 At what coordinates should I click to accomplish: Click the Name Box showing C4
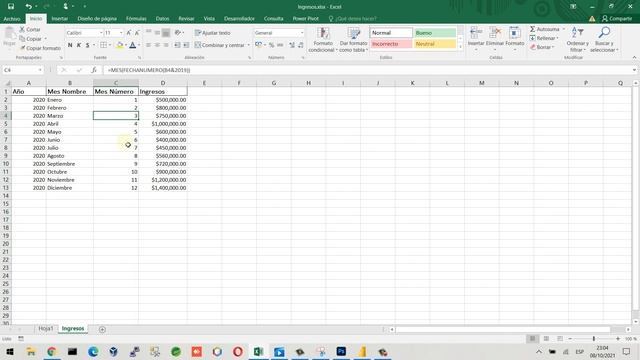[22, 70]
